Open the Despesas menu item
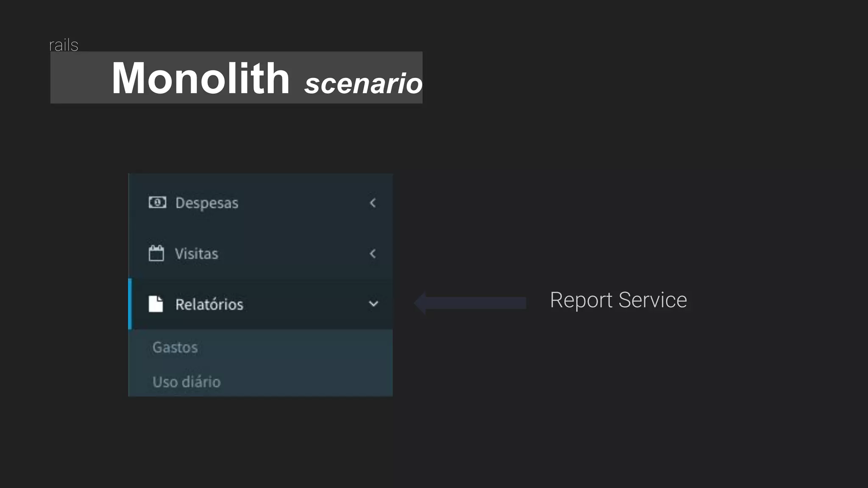This screenshot has width=868, height=488. pyautogui.click(x=207, y=203)
